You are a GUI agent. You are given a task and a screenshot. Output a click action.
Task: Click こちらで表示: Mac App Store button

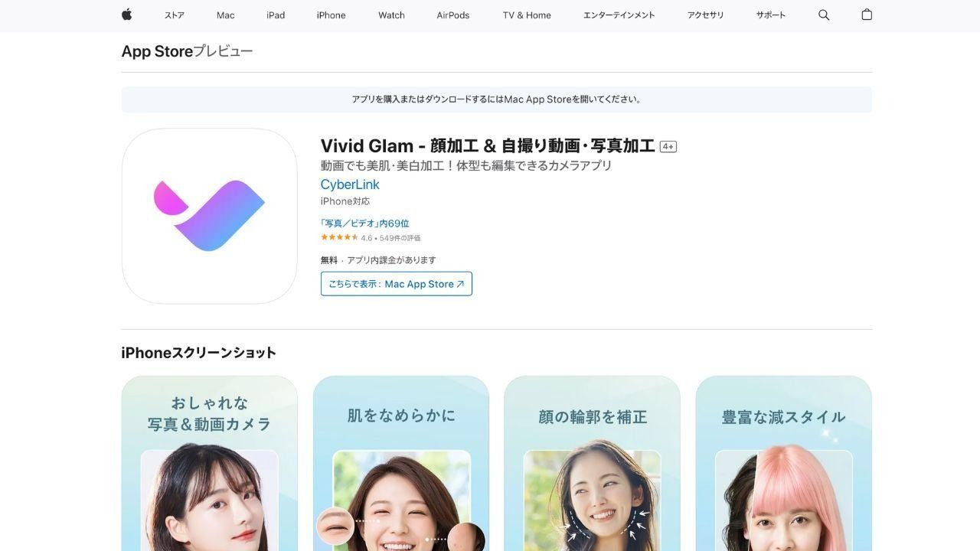[x=397, y=284]
